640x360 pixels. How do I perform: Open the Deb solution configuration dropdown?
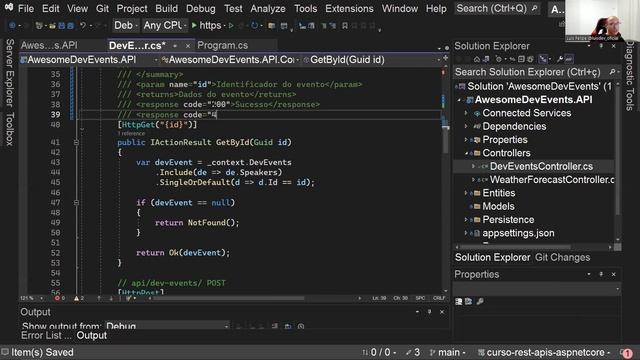coord(126,25)
